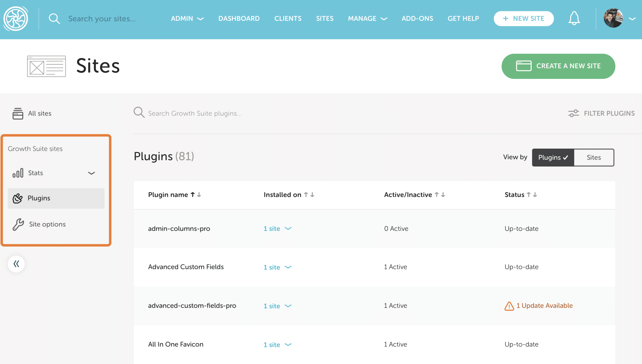The height and width of the screenshot is (364, 642).
Task: Open the notifications bell
Action: point(574,18)
